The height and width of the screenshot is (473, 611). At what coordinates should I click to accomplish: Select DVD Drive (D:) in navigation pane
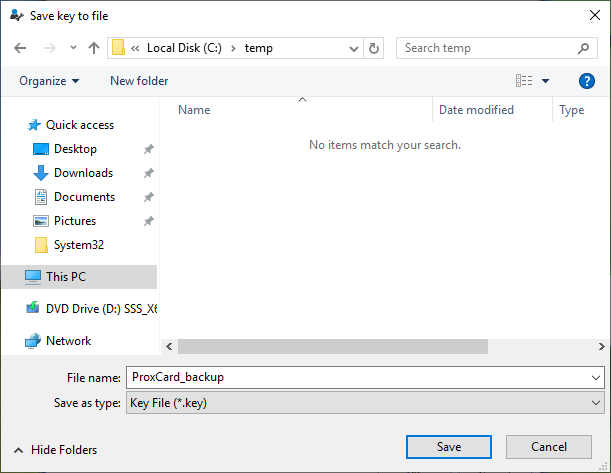(x=101, y=309)
